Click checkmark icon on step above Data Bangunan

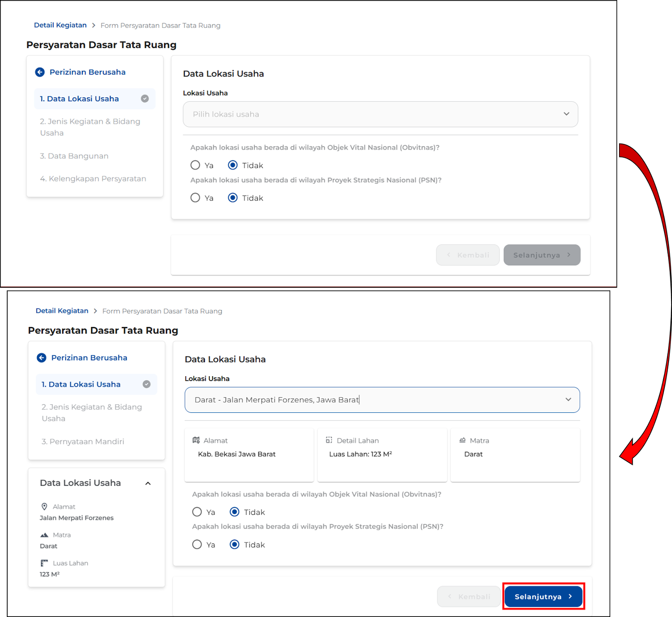tap(145, 99)
